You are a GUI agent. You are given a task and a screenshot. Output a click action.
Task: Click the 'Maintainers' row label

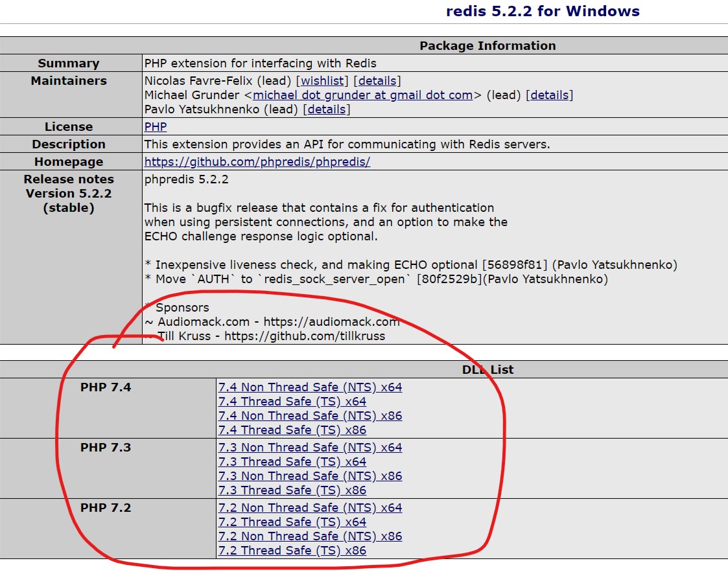pyautogui.click(x=69, y=81)
